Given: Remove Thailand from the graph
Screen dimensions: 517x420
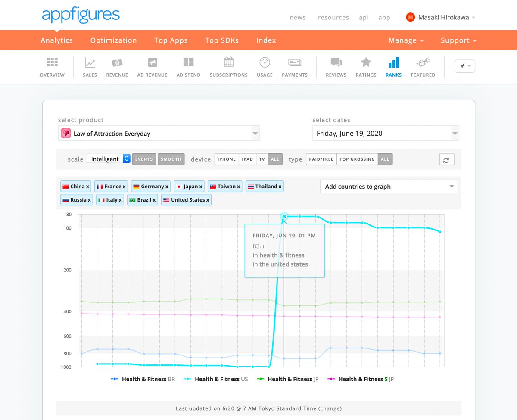Looking at the screenshot, I should [280, 187].
